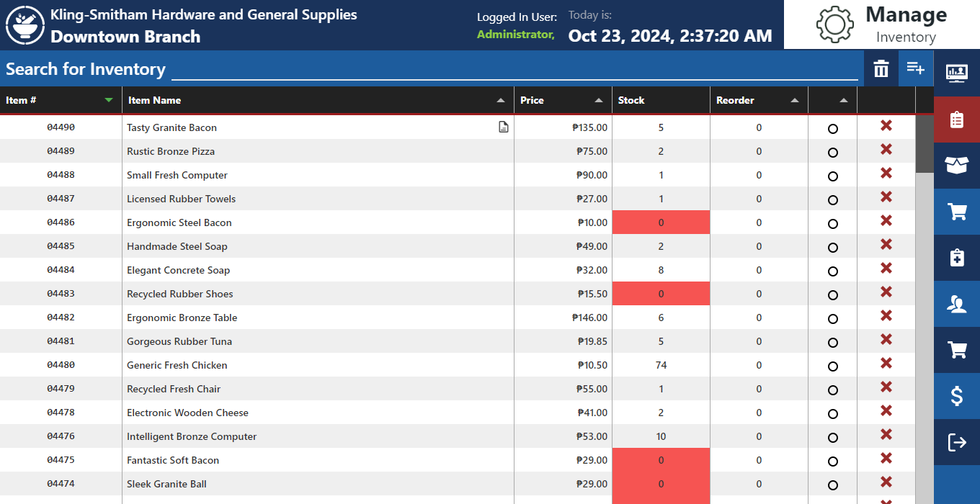
Task: Select the circle for Generic Fresh Chicken
Action: pos(833,366)
